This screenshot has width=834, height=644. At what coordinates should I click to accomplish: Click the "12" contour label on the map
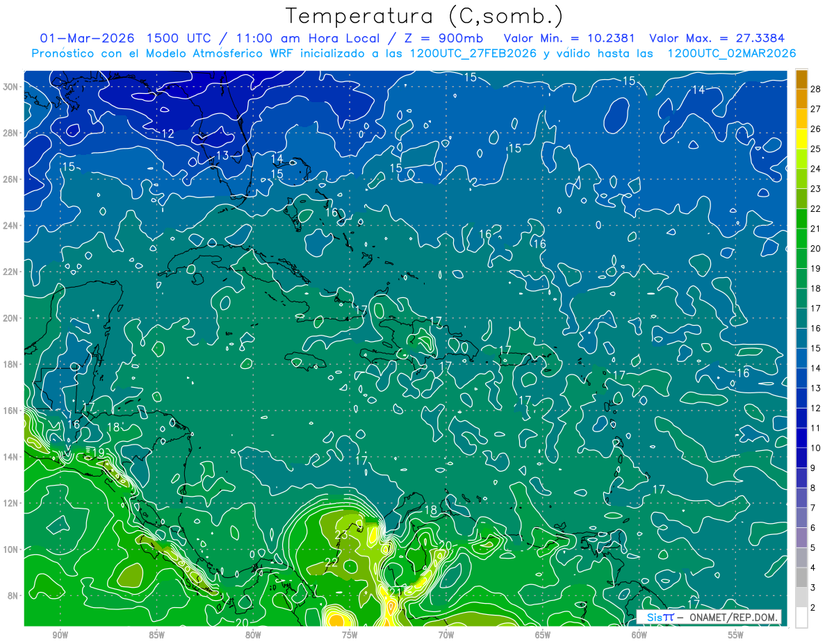168,133
